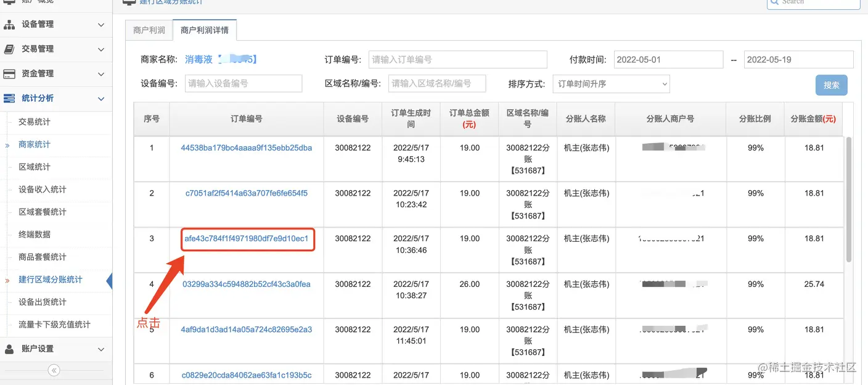Click the 付款时间 start date field
This screenshot has height=385, width=868.
point(668,59)
